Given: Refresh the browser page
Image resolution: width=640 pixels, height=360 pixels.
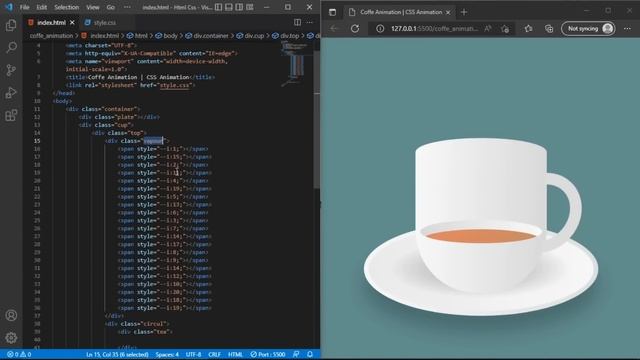Looking at the screenshot, I should tap(355, 29).
